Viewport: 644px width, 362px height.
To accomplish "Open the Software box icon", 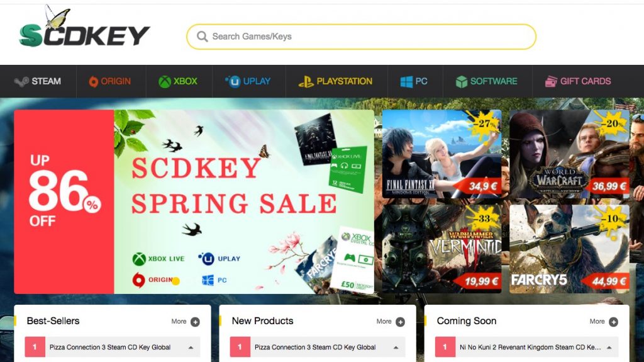I will (x=462, y=81).
